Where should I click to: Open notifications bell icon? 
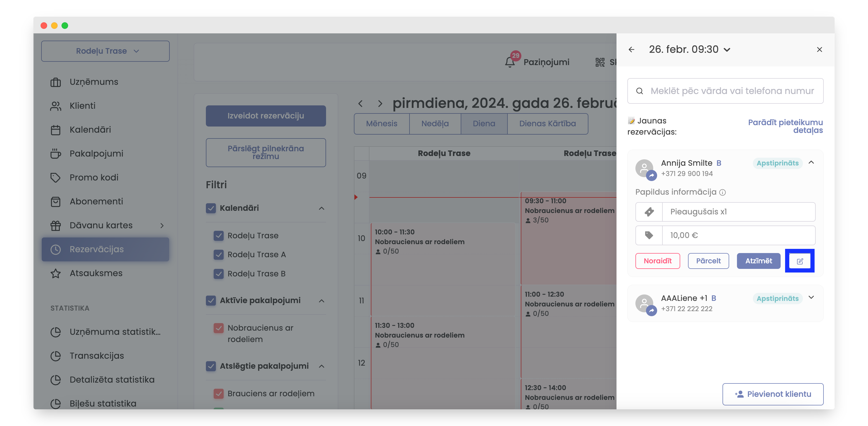[510, 62]
